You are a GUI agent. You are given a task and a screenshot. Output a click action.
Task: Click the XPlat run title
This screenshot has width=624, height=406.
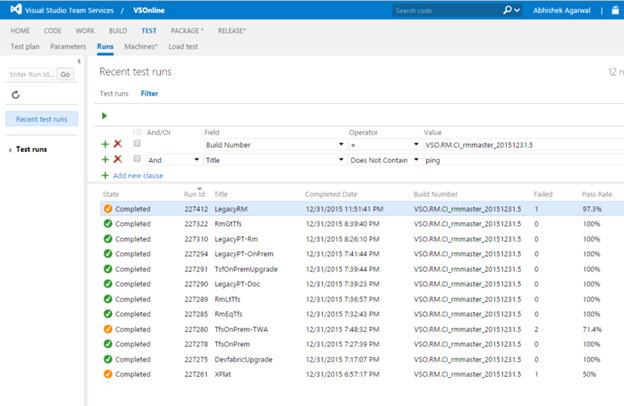tap(223, 374)
